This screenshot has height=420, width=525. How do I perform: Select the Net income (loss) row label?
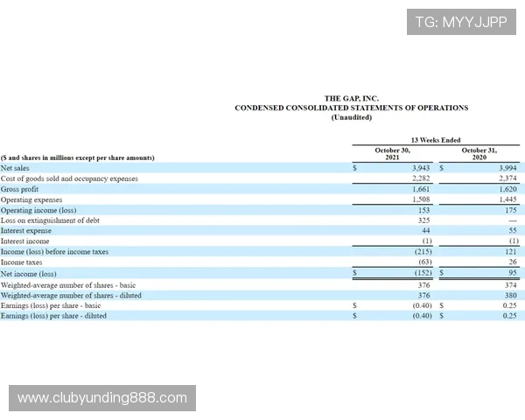click(29, 273)
